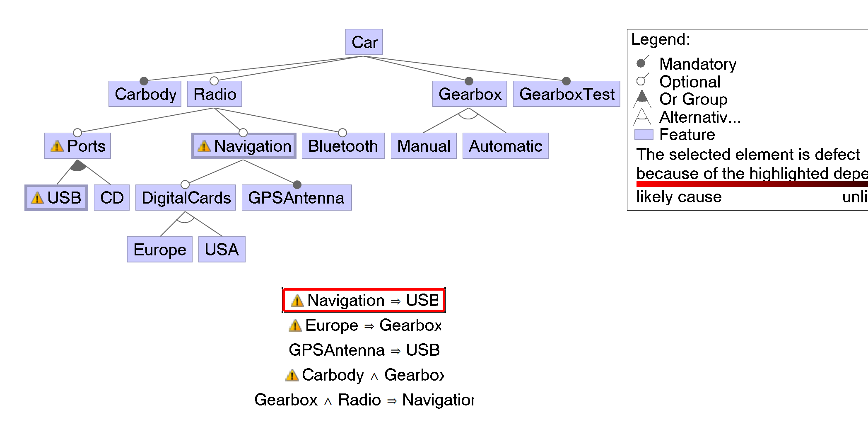868x432 pixels.
Task: Click optional circle above Radio
Action: [214, 81]
